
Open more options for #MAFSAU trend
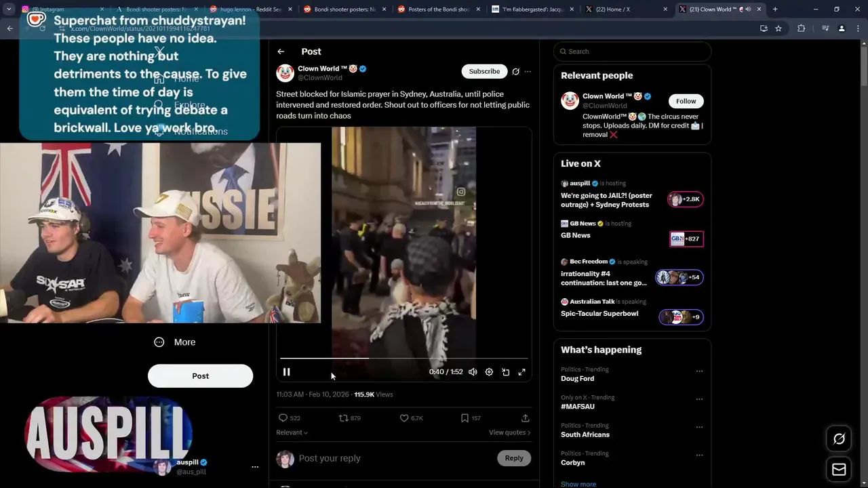pyautogui.click(x=699, y=399)
